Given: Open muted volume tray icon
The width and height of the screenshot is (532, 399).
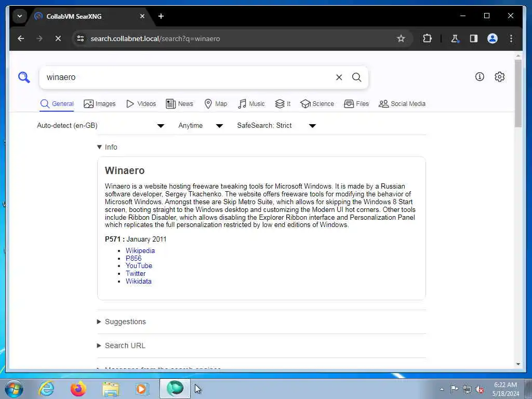Looking at the screenshot, I should [480, 389].
